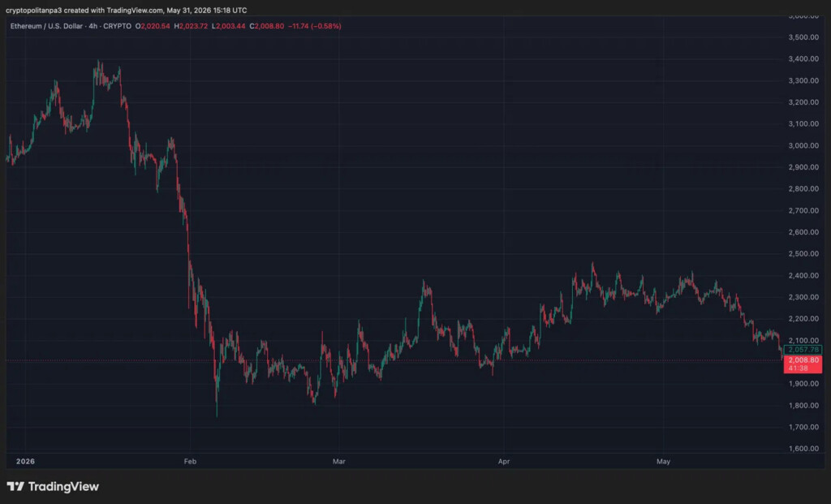Click the 3,500.00 price axis label
The image size is (831, 504).
(803, 37)
